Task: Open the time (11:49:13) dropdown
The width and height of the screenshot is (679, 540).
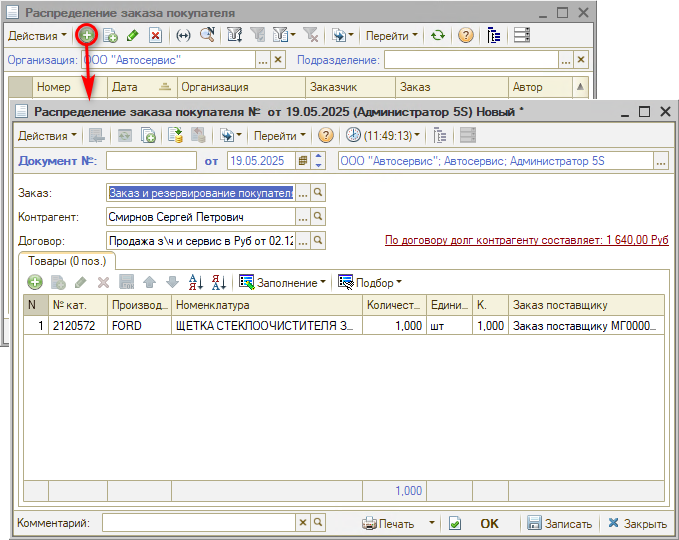Action: click(x=383, y=136)
